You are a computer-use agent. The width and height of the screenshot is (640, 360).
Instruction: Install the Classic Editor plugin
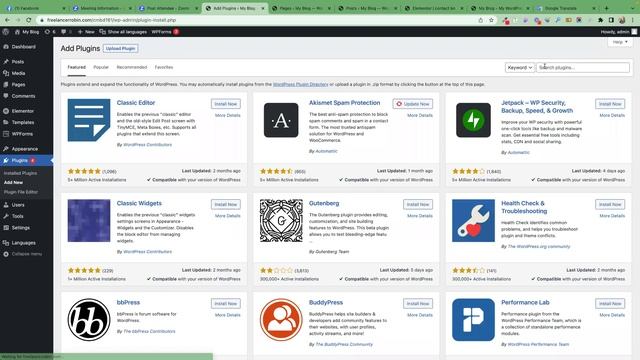click(226, 104)
